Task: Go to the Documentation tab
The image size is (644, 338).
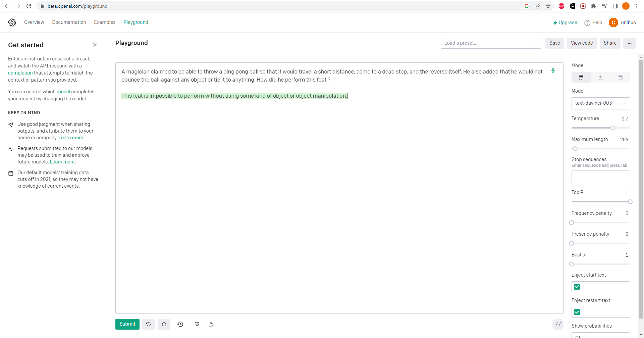Action: (69, 22)
